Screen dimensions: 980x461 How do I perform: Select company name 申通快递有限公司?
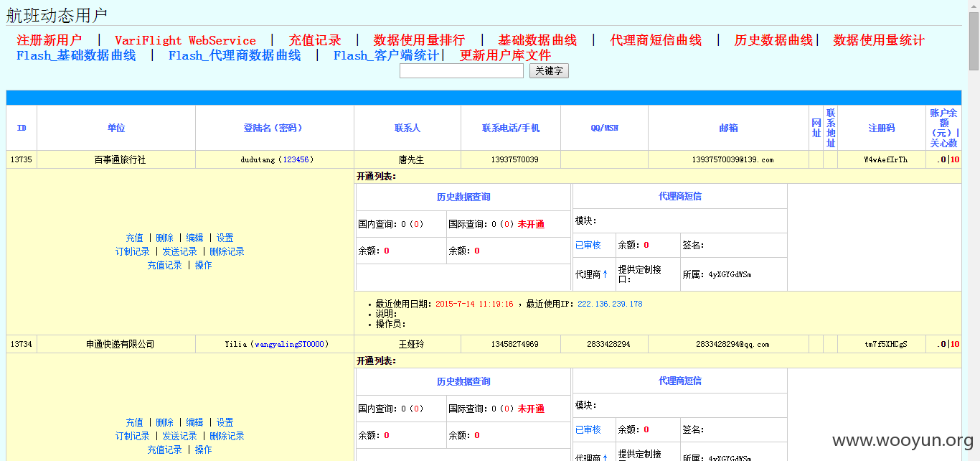(120, 344)
